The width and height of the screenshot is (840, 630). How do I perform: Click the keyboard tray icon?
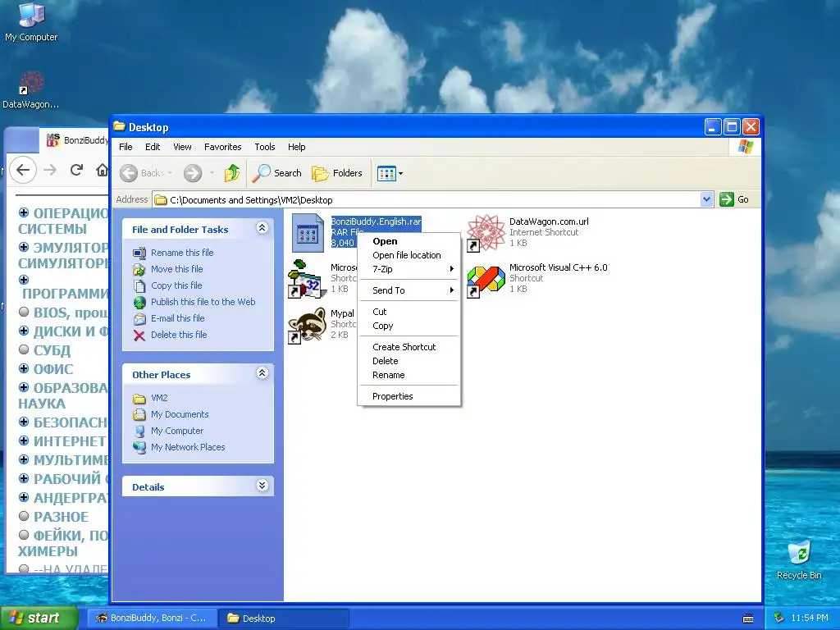748,619
